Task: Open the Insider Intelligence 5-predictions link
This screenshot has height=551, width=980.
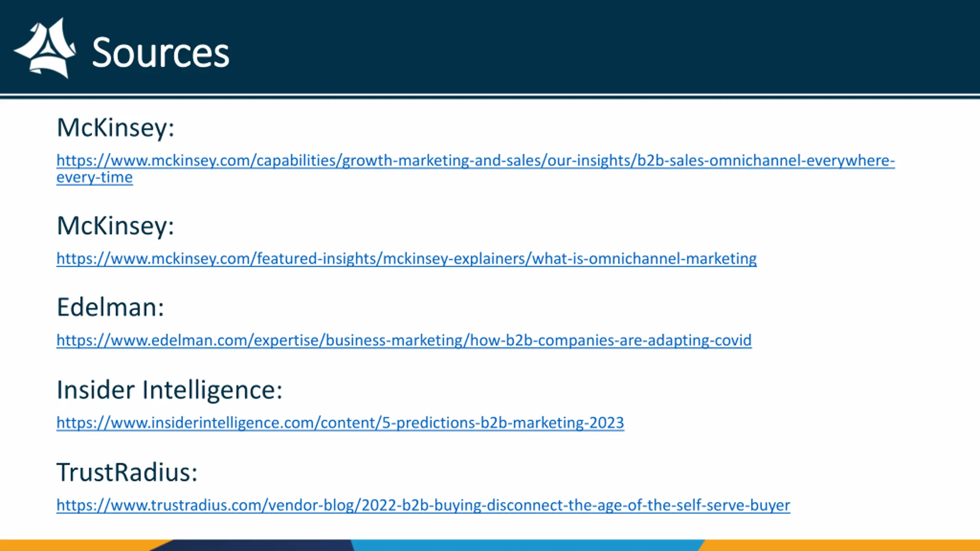Action: pos(340,423)
